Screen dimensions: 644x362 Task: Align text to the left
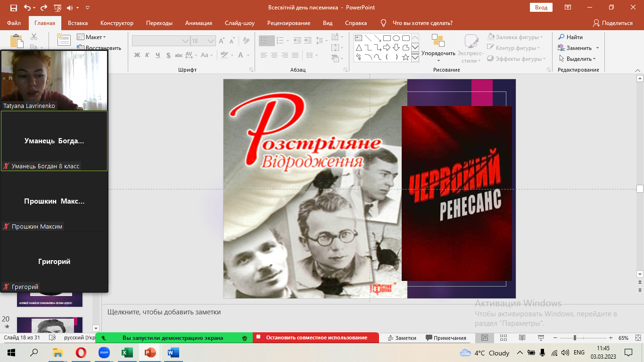(264, 55)
